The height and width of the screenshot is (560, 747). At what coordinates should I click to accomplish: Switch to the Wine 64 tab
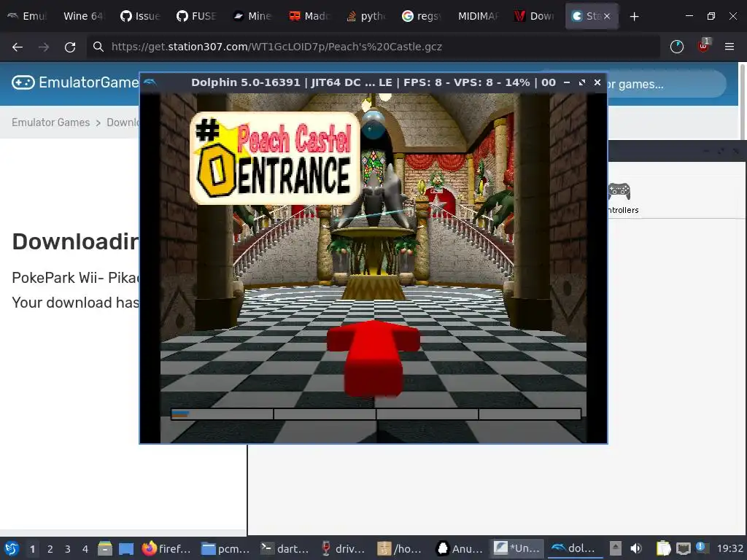pyautogui.click(x=83, y=16)
